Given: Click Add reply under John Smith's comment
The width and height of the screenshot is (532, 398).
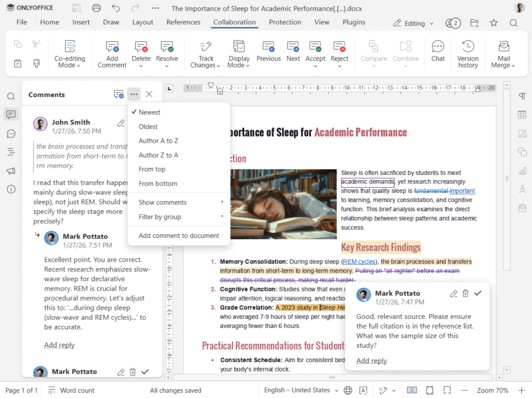Looking at the screenshot, I should (x=59, y=345).
